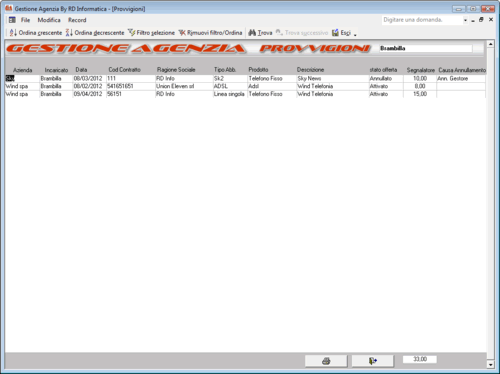Click the Sky News description cell
This screenshot has height=374, width=500.
332,78
